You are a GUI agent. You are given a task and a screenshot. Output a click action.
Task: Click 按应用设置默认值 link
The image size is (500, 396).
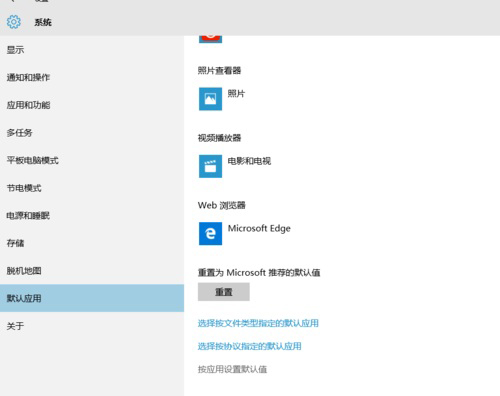(x=232, y=369)
